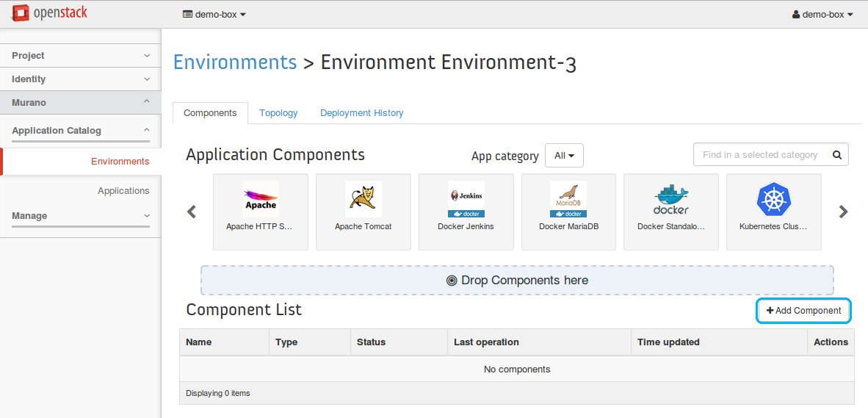Go back via Environments breadcrumb link
Image resolution: width=868 pixels, height=418 pixels.
coord(235,62)
